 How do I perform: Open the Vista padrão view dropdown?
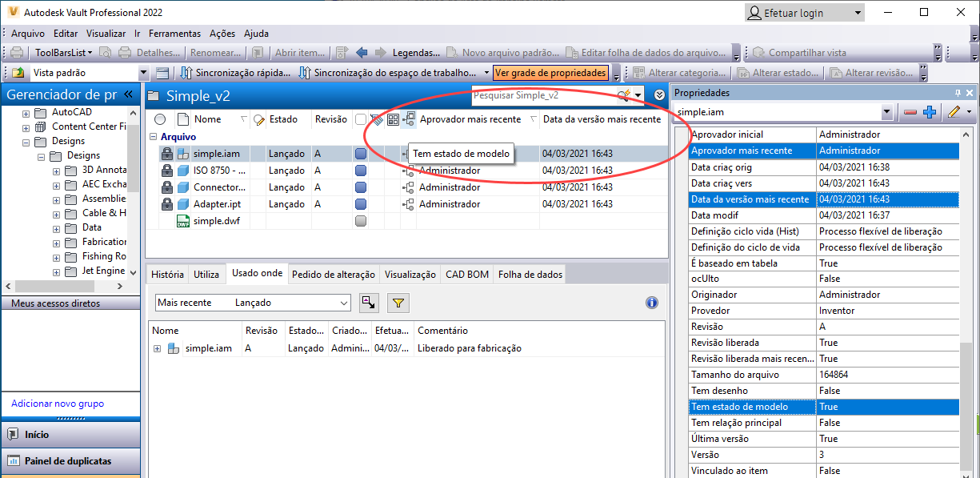pos(144,73)
